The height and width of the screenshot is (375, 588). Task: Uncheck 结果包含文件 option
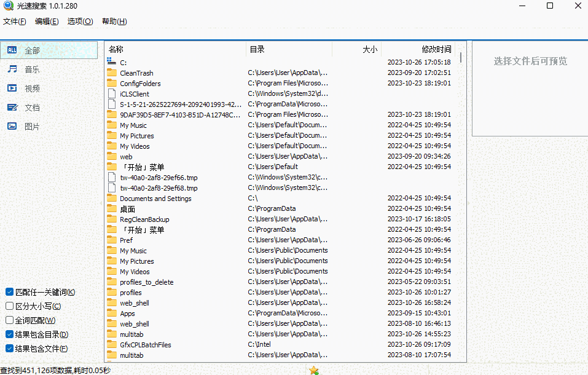coord(10,349)
